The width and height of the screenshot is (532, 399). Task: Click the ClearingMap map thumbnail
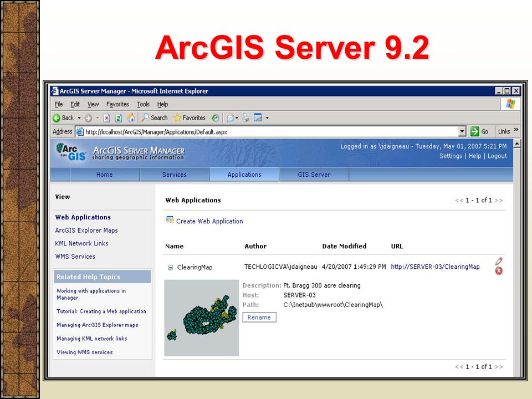point(202,318)
